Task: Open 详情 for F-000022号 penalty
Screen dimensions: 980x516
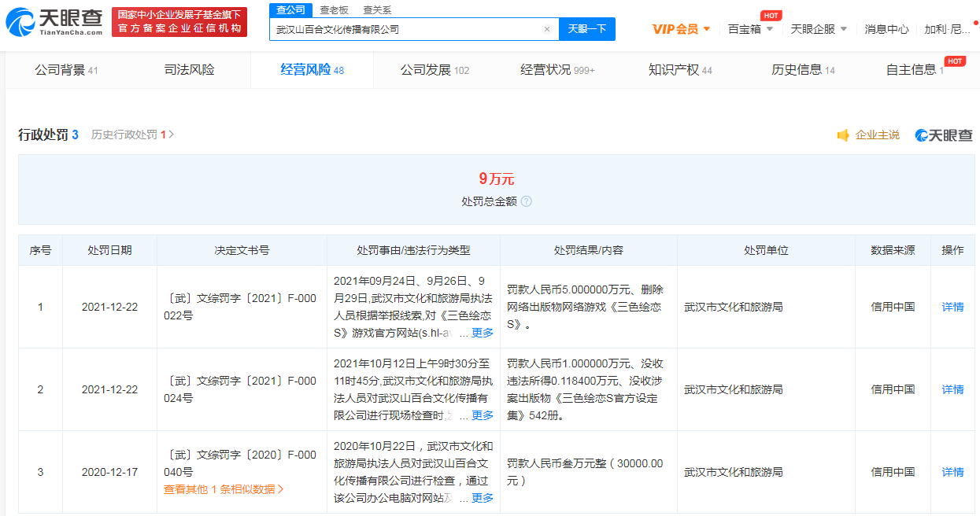Action: [952, 307]
